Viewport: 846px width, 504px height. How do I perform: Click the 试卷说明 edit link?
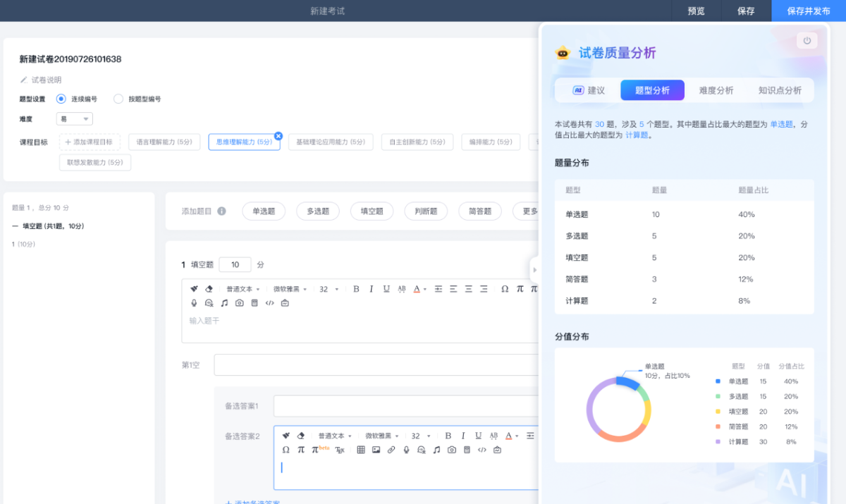click(41, 80)
